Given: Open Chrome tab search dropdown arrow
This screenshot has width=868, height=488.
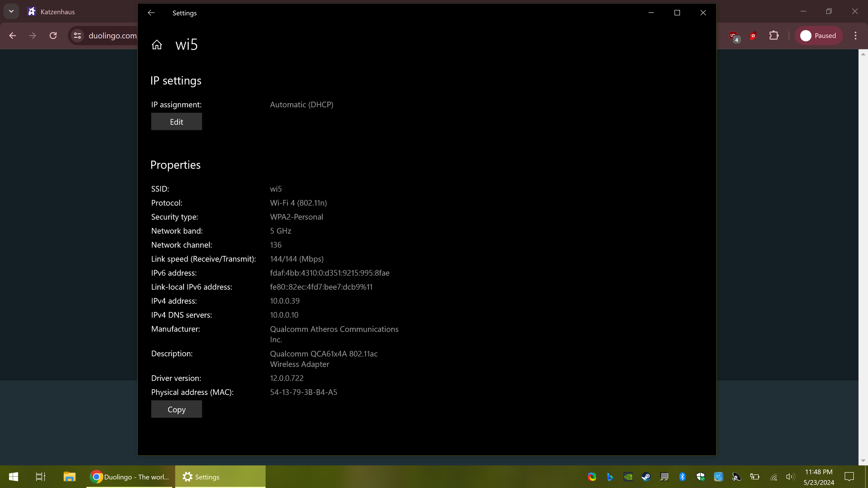Looking at the screenshot, I should click(x=11, y=12).
